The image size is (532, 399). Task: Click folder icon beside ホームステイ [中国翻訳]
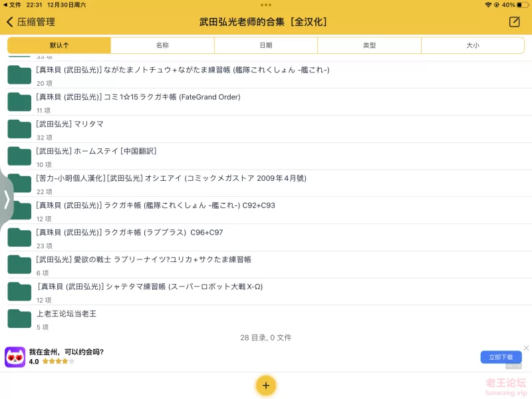tap(19, 156)
